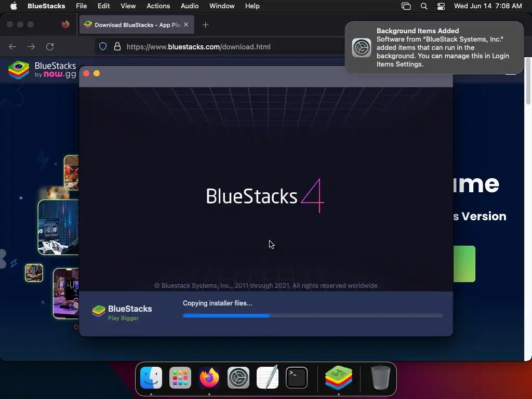
Task: Click the small game thumbnail at left
Action: click(x=34, y=273)
